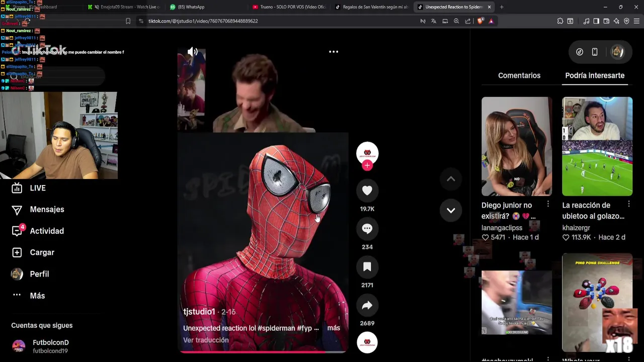Open Brave Rewards triangle icon
The image size is (644, 362).
[x=491, y=21]
